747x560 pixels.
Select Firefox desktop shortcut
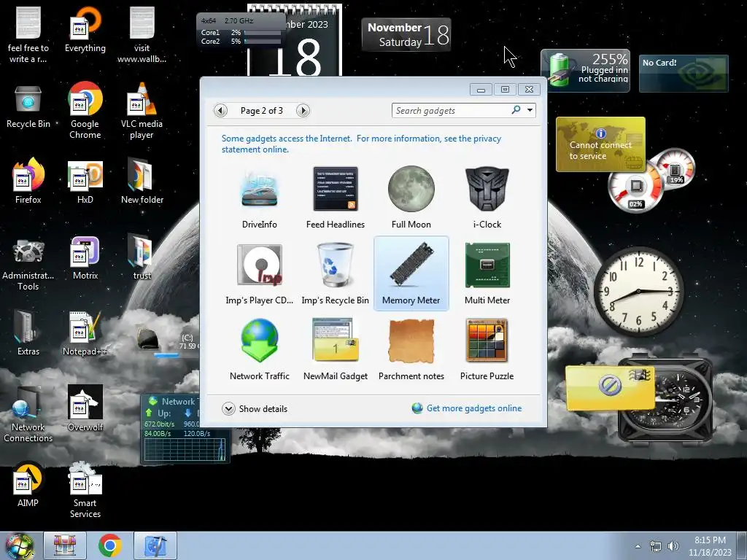point(28,181)
